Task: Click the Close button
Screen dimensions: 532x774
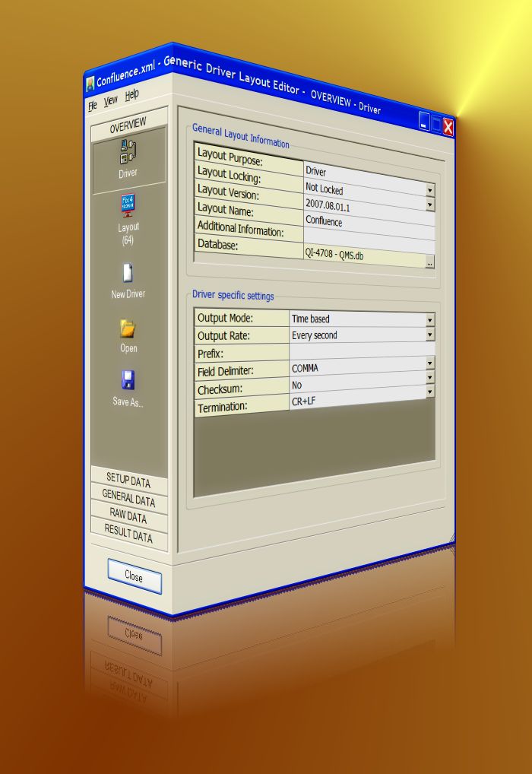Action: tap(135, 576)
